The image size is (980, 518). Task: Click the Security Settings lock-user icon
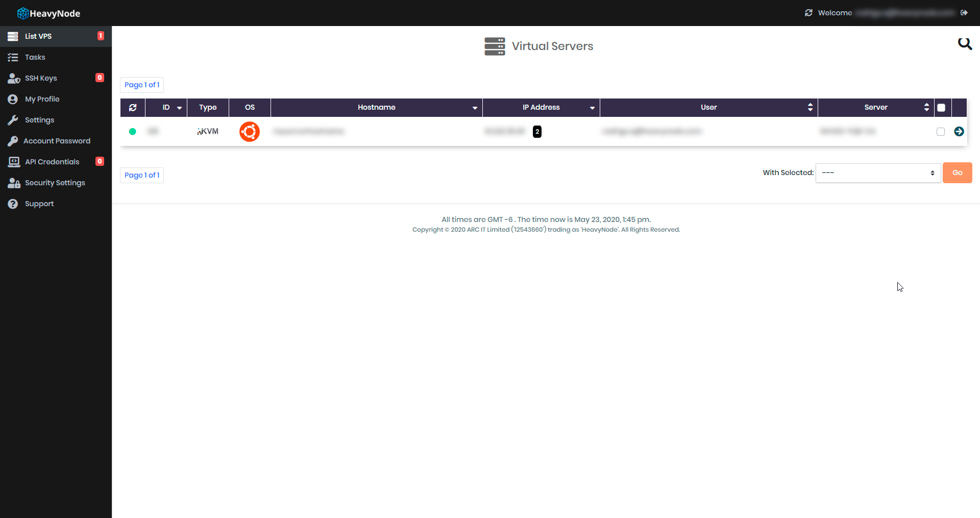(14, 183)
